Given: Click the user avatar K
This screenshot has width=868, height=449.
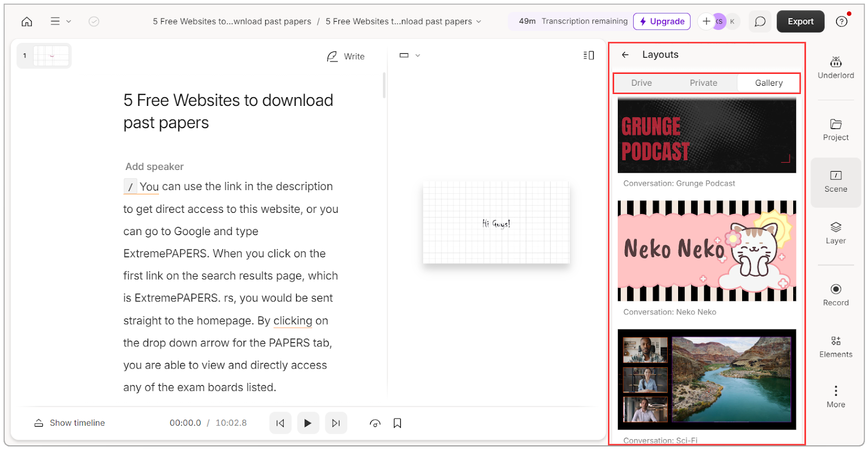Looking at the screenshot, I should pos(732,22).
